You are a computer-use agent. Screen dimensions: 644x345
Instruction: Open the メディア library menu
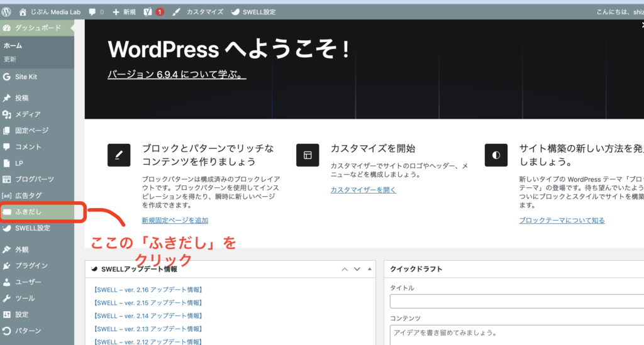point(27,114)
